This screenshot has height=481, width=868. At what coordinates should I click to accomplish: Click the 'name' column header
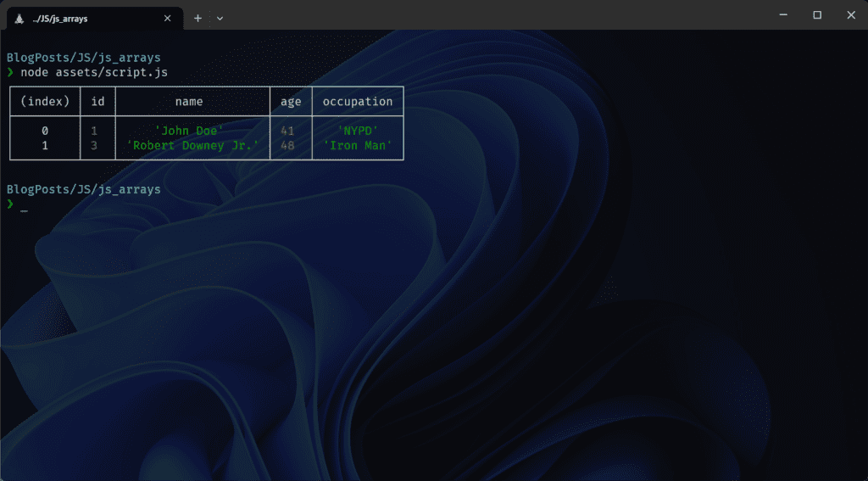tap(189, 102)
